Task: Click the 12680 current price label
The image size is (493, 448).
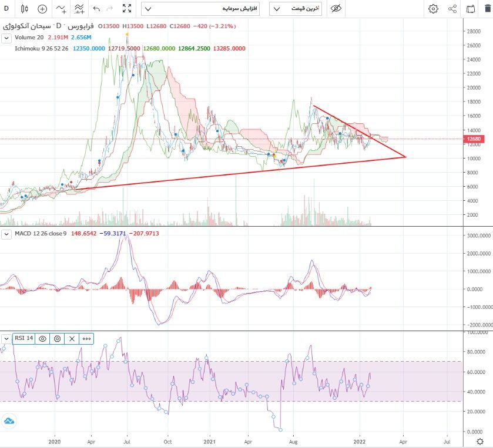Action: [x=474, y=139]
